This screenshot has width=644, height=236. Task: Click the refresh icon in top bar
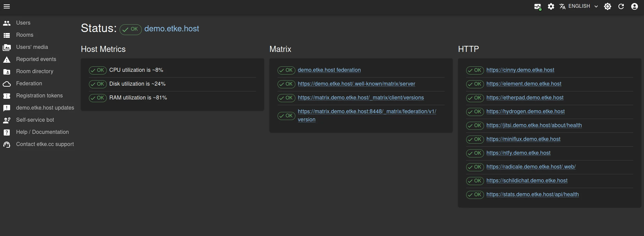click(621, 6)
